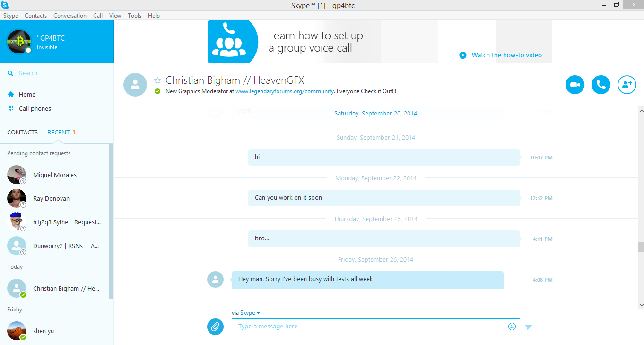Add Christian Bigham to favorites star
The height and width of the screenshot is (345, 644).
157,80
